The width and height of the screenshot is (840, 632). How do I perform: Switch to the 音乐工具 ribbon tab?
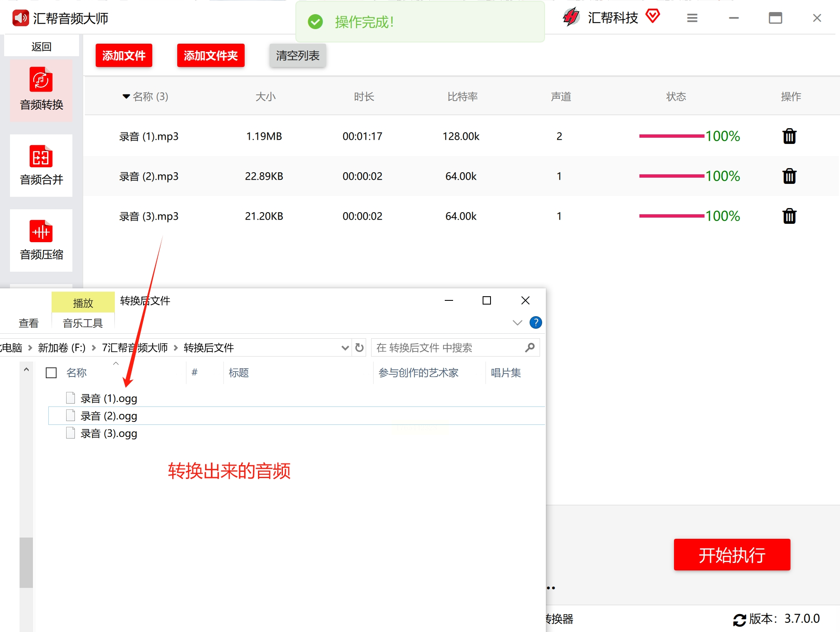[82, 323]
